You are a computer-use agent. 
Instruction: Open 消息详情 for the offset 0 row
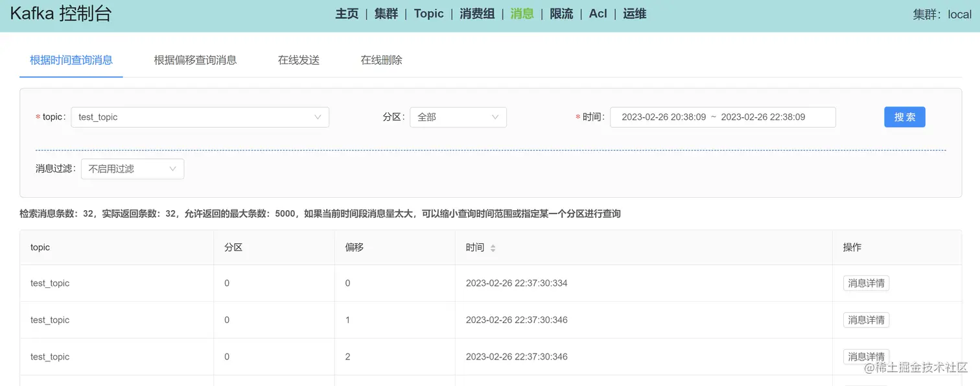(x=866, y=283)
